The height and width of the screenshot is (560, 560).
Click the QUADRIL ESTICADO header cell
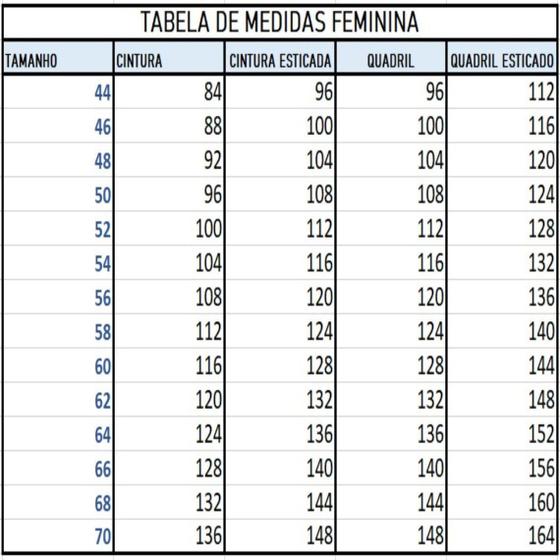point(502,58)
